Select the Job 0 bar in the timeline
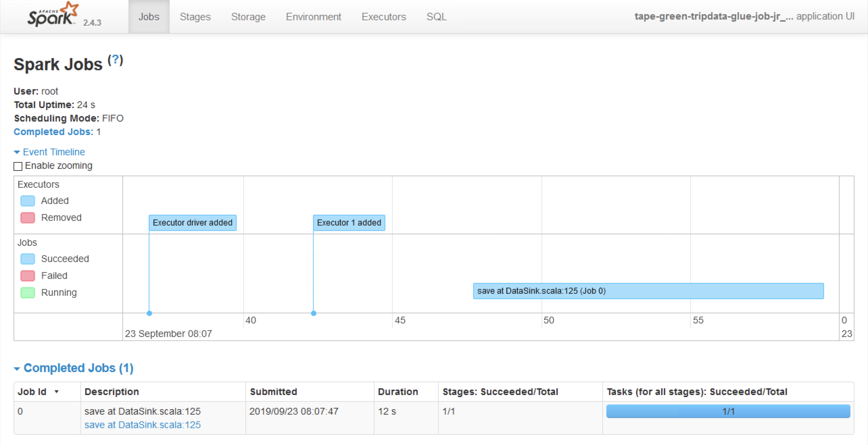Screen dimensions: 868x445 tap(648, 291)
